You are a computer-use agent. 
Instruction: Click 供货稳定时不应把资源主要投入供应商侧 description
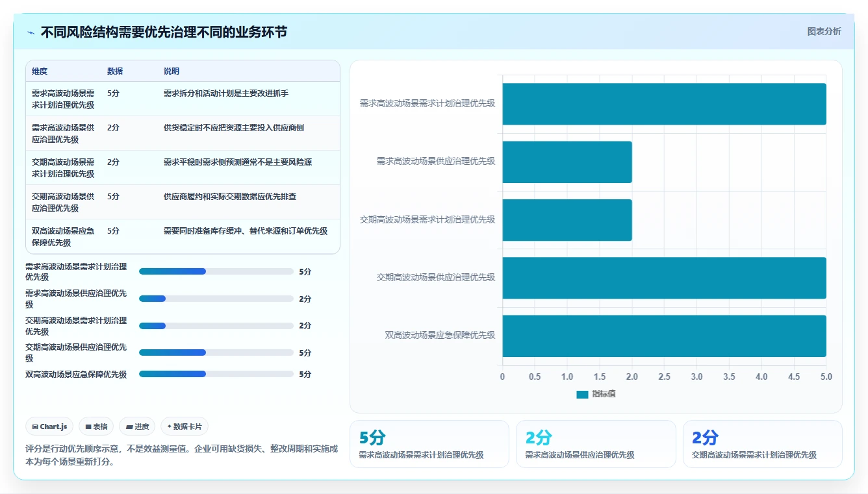coord(234,128)
